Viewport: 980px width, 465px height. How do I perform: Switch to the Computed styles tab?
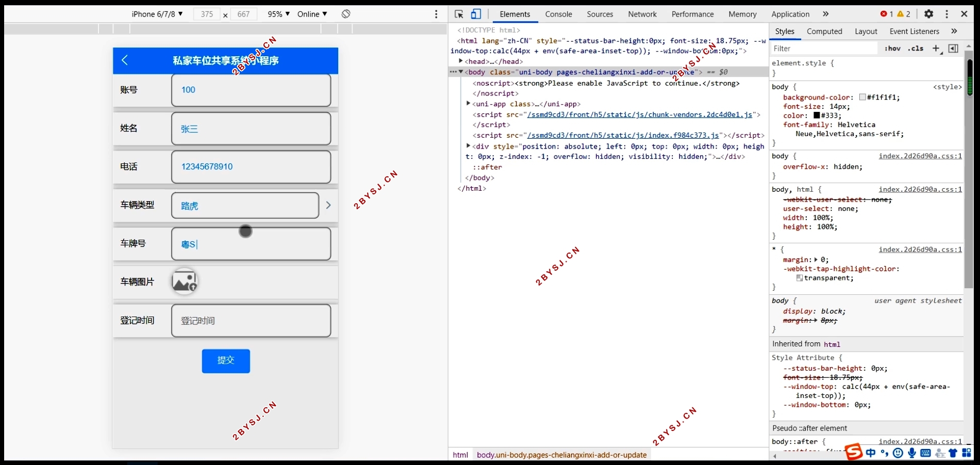[824, 31]
